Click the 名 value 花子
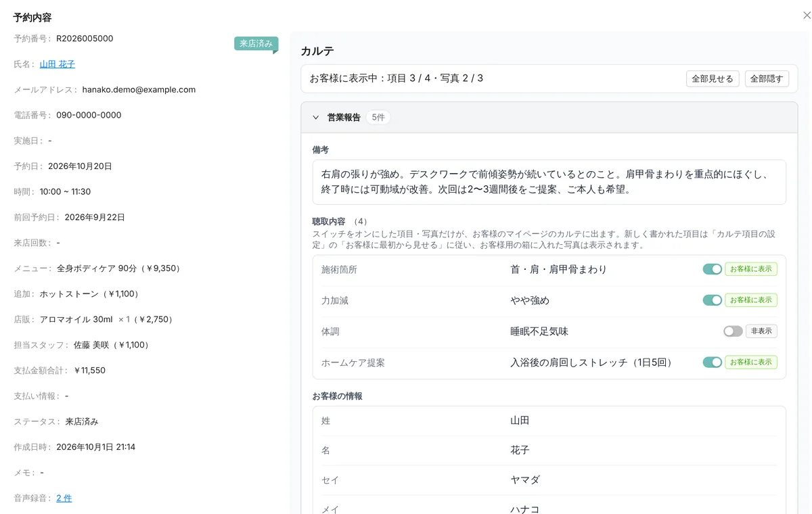 pyautogui.click(x=520, y=450)
